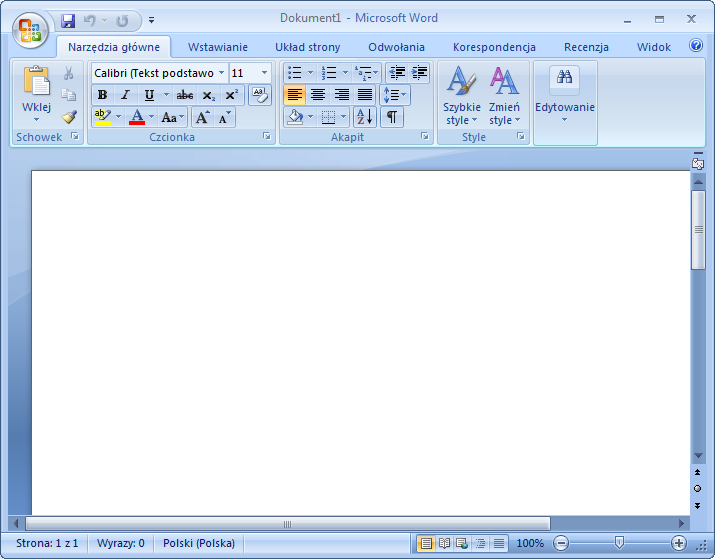Cut selection with scissors icon
Viewport: 715px width, 559px height.
(x=68, y=73)
